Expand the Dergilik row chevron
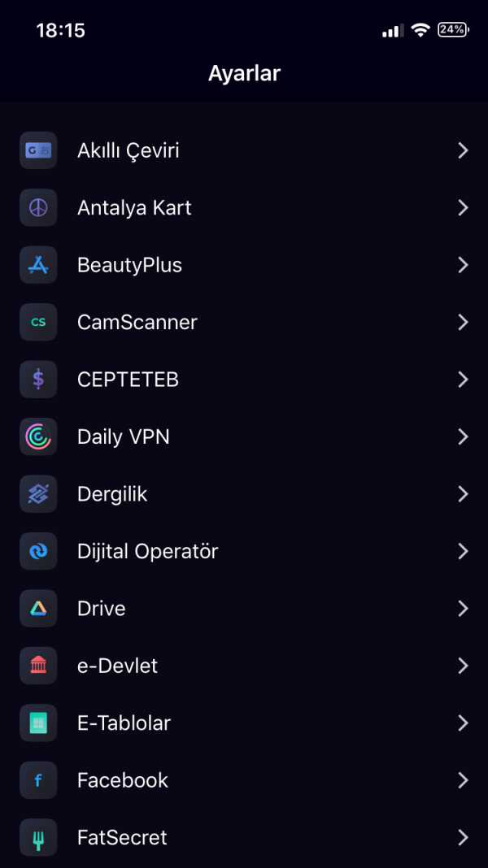Screen dimensions: 488x868 [x=463, y=494]
